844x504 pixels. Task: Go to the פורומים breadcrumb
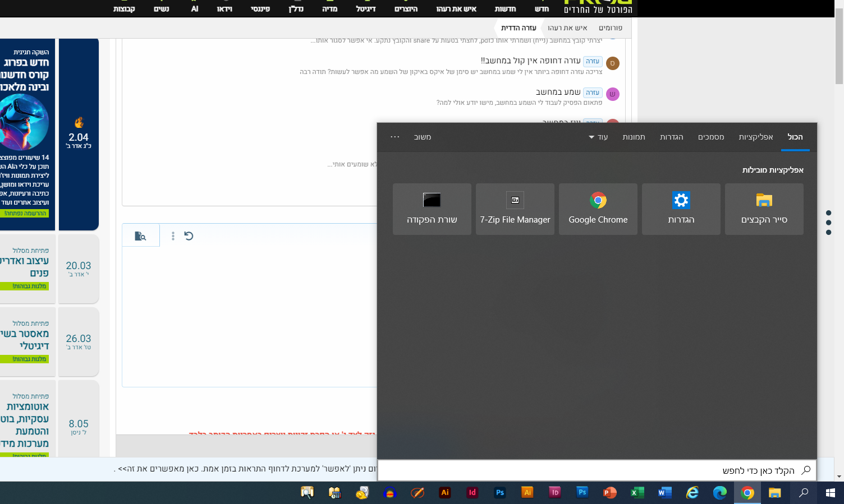(x=611, y=28)
